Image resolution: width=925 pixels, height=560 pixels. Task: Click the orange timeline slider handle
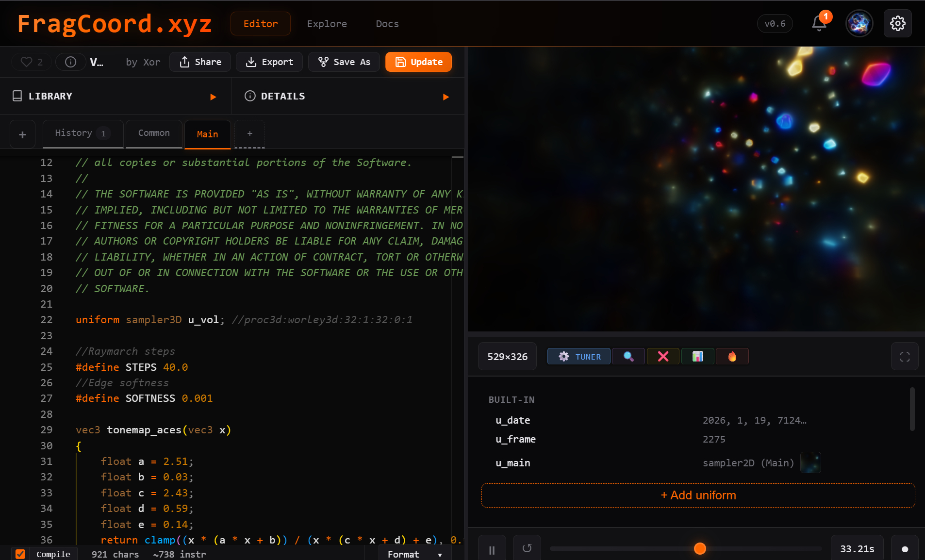point(700,549)
